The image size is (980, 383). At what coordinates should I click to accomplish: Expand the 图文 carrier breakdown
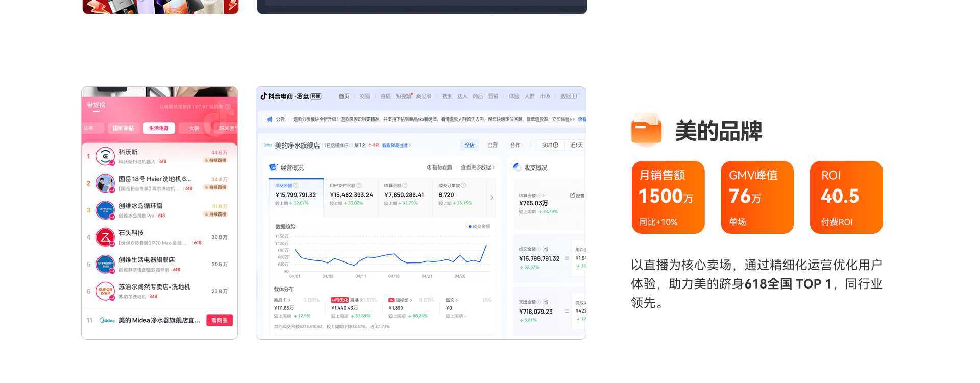coord(452,300)
